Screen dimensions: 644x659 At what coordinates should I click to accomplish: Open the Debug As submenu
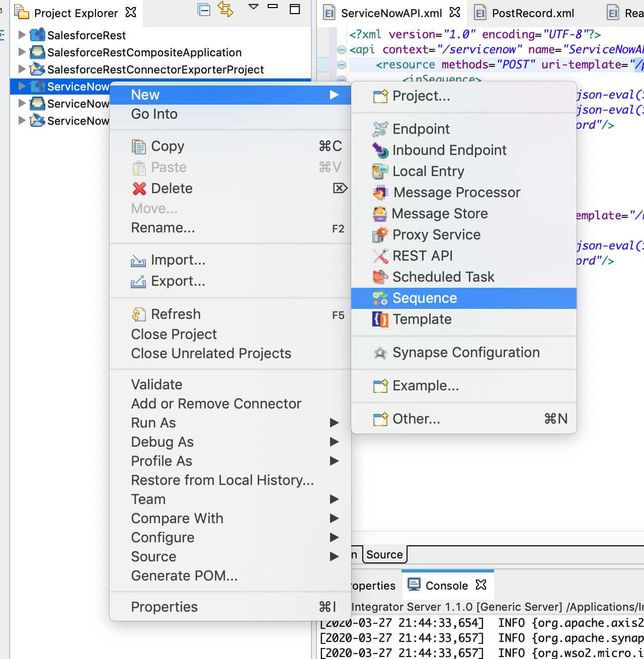coord(230,442)
